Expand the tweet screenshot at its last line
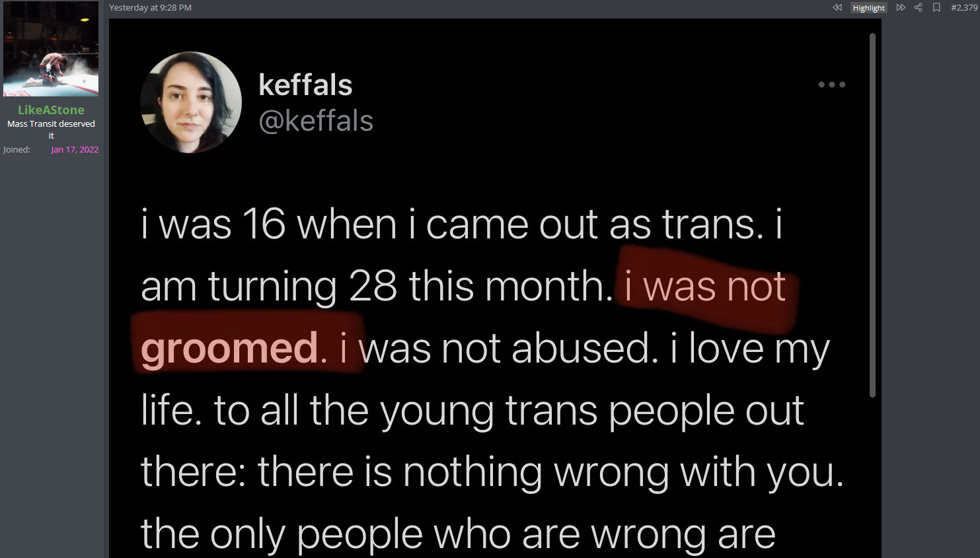This screenshot has height=558, width=980. point(458,534)
